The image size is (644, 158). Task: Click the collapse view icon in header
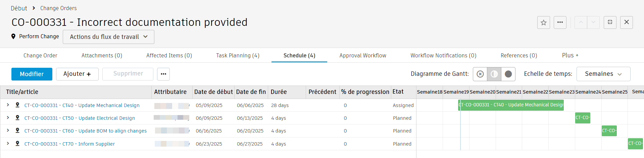[610, 22]
